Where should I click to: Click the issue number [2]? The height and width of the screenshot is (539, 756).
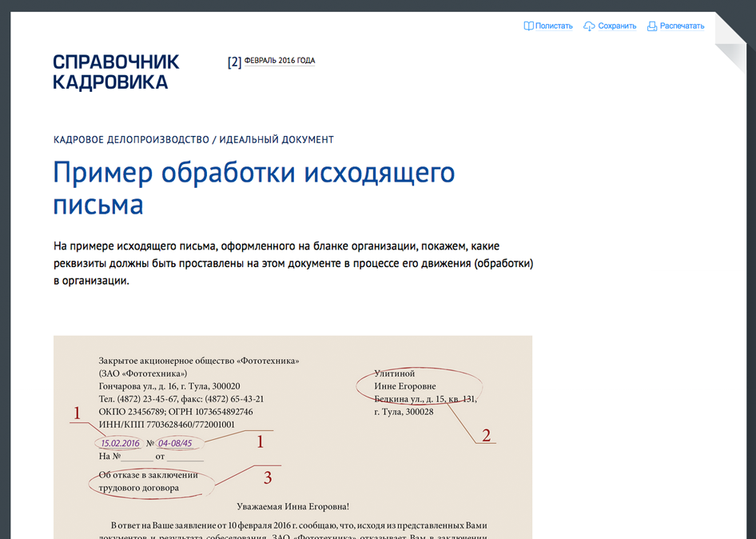tap(234, 62)
